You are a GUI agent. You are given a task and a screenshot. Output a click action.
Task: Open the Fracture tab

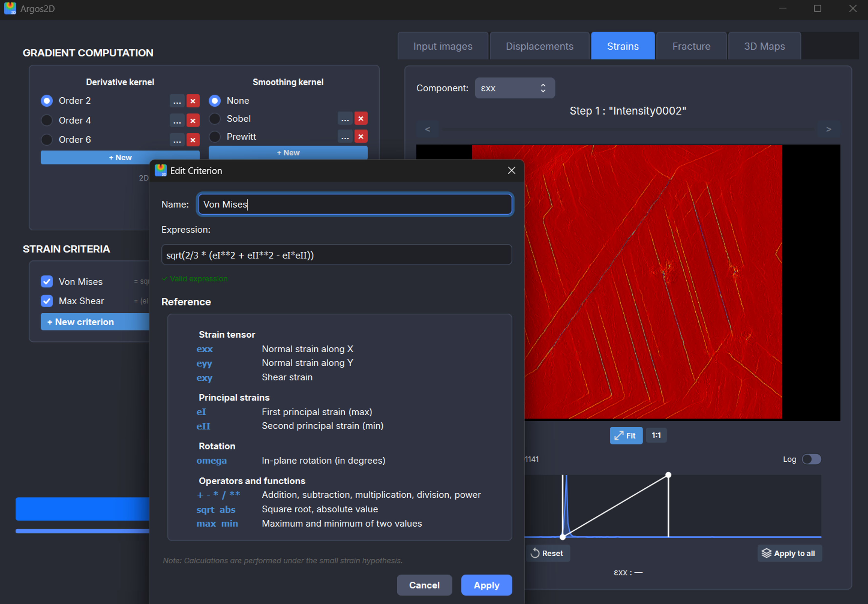[x=691, y=46]
